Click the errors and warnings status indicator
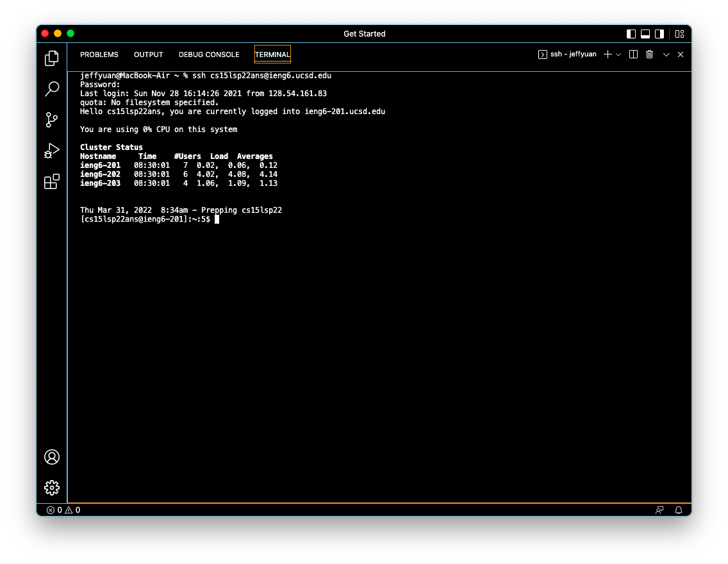 pos(63,510)
